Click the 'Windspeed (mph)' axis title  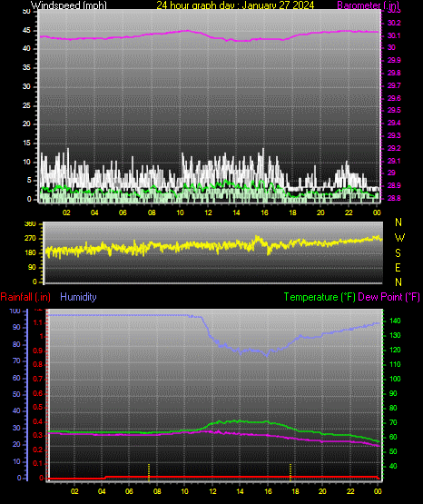click(x=68, y=5)
